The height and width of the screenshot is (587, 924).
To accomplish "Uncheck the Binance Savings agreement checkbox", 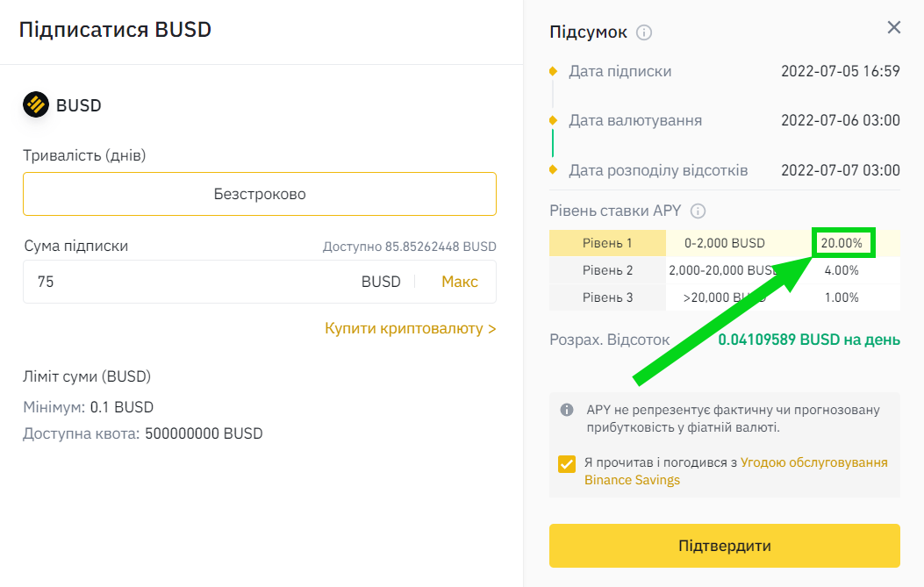I will click(x=567, y=462).
